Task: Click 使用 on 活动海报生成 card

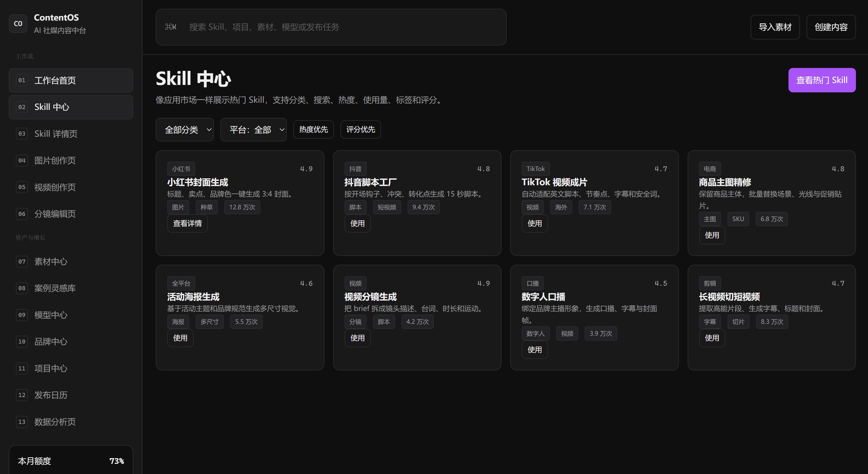Action: 180,338
